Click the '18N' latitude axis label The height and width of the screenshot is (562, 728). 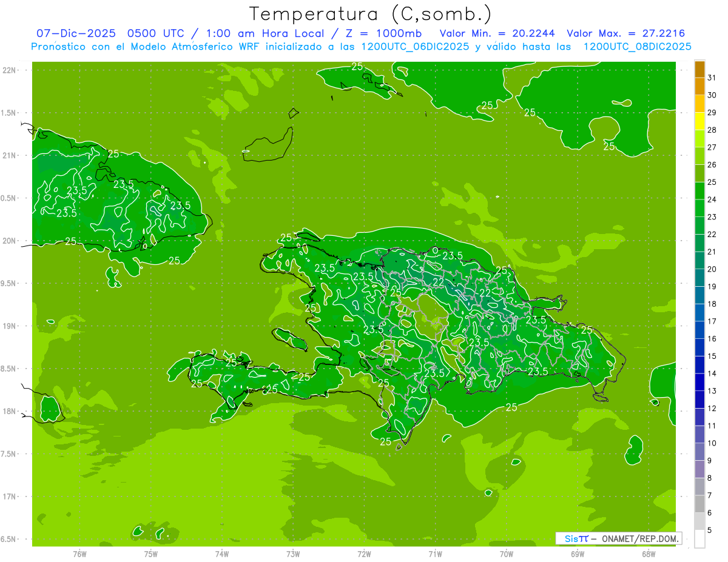point(9,411)
